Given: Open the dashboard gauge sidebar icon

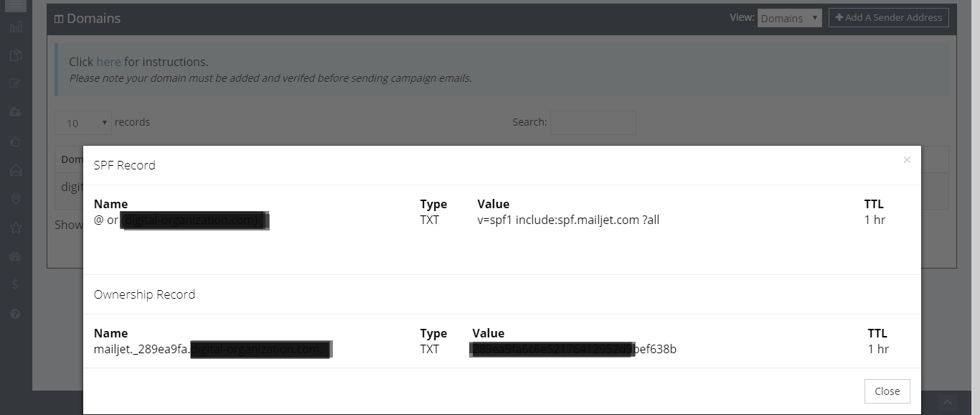Looking at the screenshot, I should coord(16,256).
